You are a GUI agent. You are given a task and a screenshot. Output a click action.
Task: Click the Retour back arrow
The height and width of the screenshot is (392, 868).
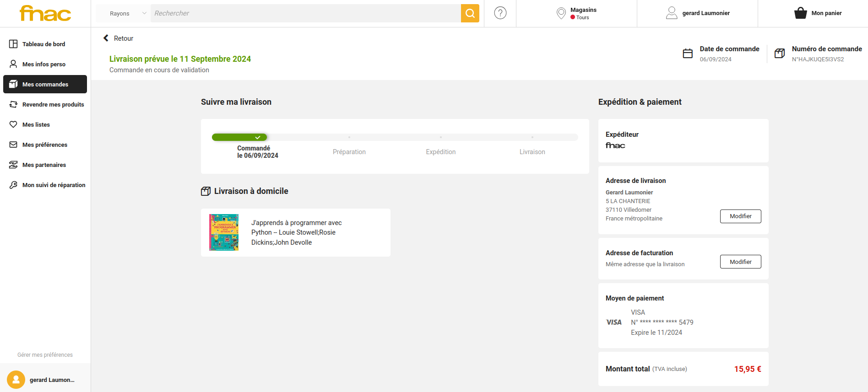[x=106, y=38]
